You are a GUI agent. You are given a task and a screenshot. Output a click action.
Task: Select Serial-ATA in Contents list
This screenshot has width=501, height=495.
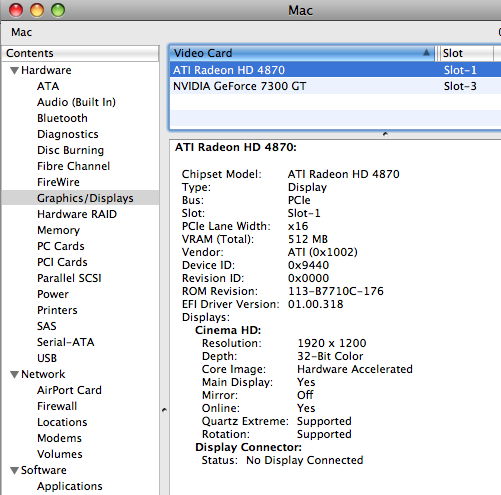66,342
